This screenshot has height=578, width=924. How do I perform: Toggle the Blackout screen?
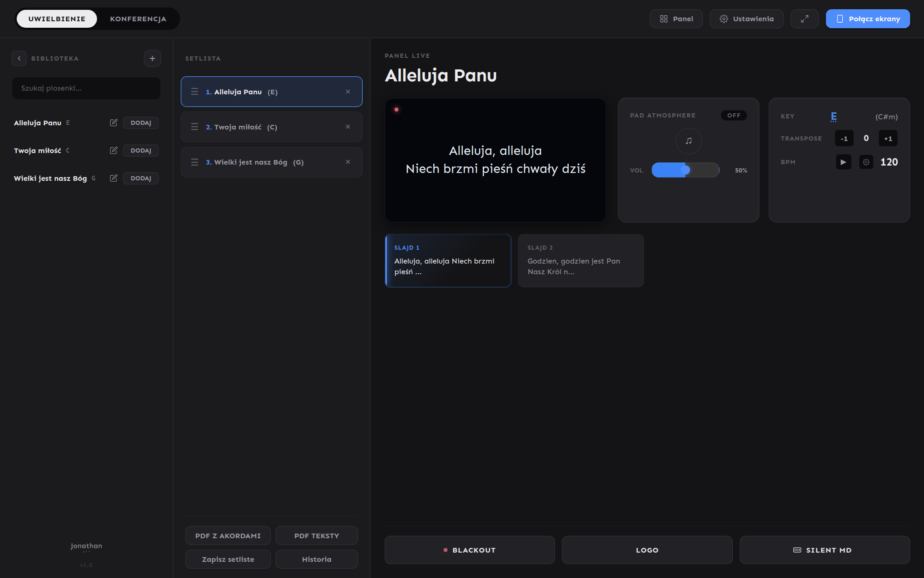click(469, 550)
